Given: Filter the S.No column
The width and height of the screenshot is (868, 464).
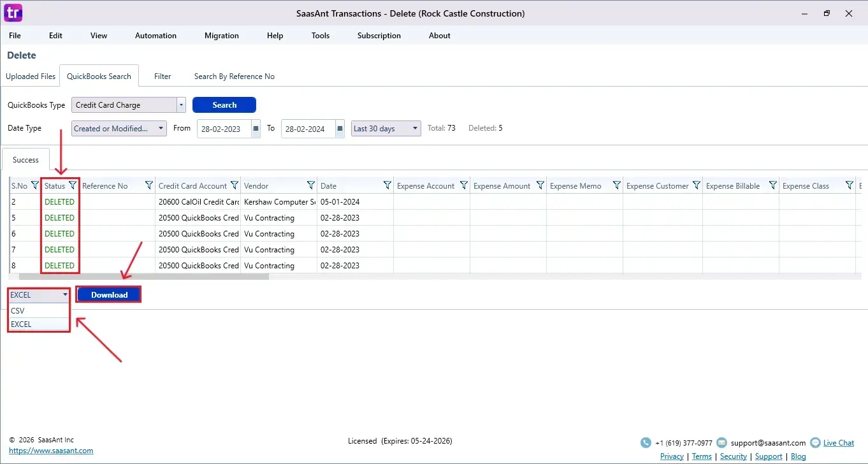Looking at the screenshot, I should 35,185.
